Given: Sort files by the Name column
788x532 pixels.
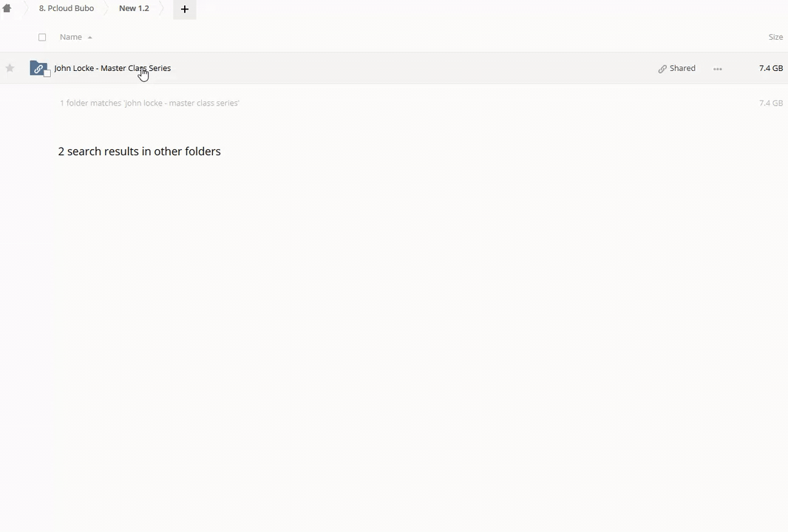Looking at the screenshot, I should [71, 37].
